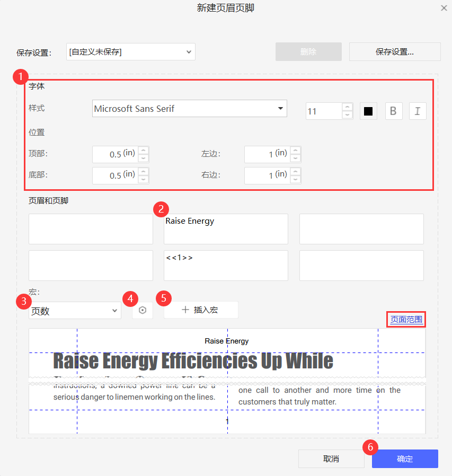Viewport: 452px width, 476px height.
Task: Click the 取消 button
Action: pyautogui.click(x=331, y=459)
